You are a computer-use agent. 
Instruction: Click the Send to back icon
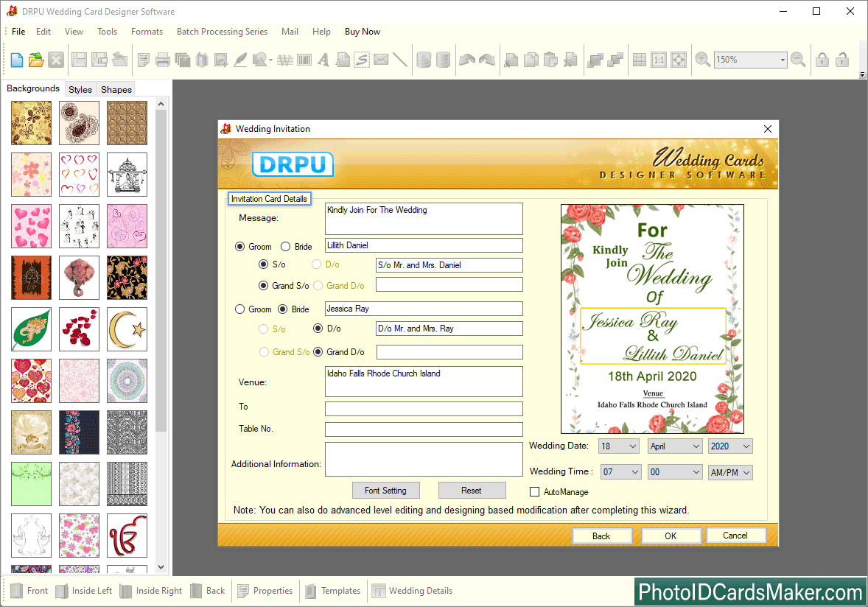615,60
